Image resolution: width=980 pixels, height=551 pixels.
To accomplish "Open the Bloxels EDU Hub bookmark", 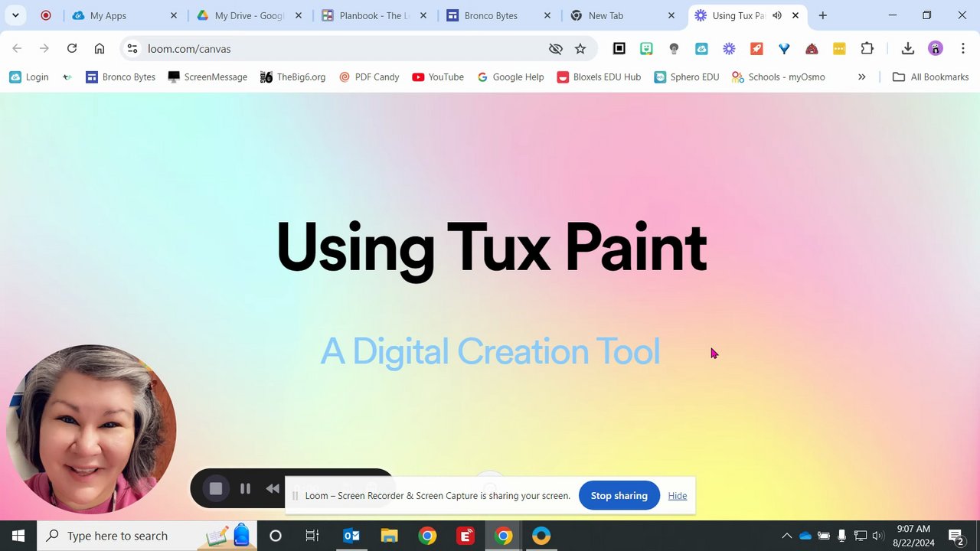I will pos(599,77).
